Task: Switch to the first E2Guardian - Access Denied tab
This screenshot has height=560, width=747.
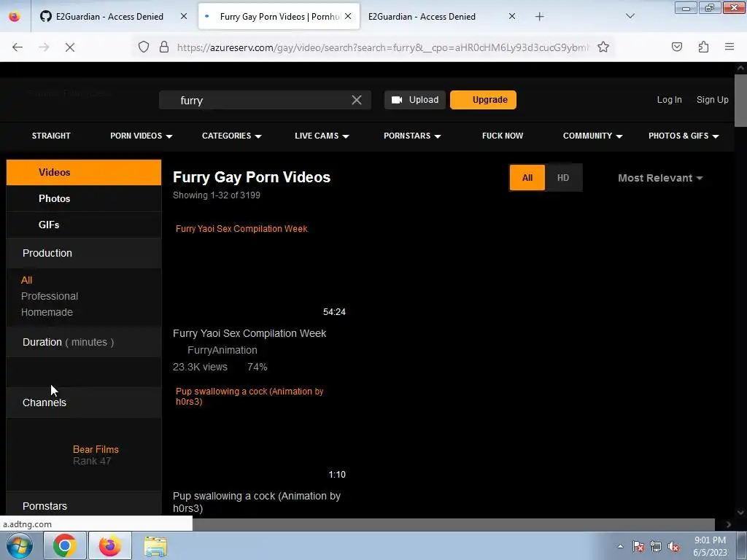Action: 109,17
